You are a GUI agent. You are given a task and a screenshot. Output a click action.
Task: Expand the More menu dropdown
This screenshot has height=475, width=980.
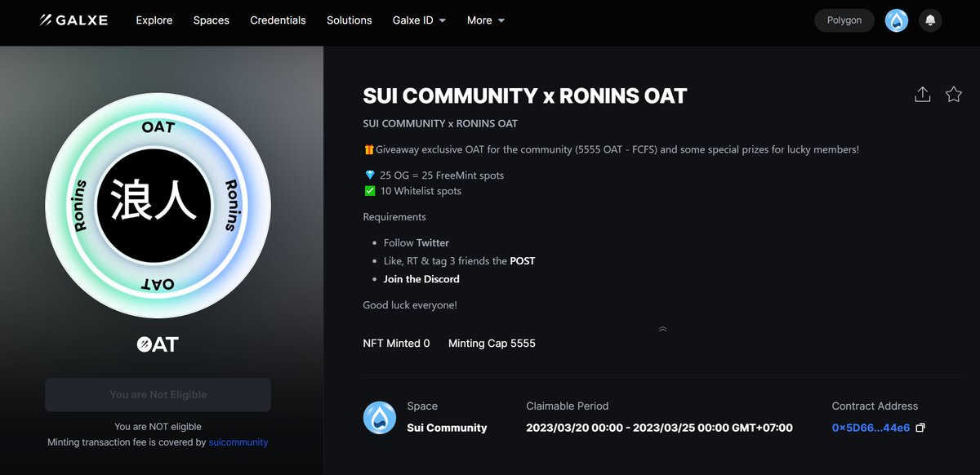(485, 20)
